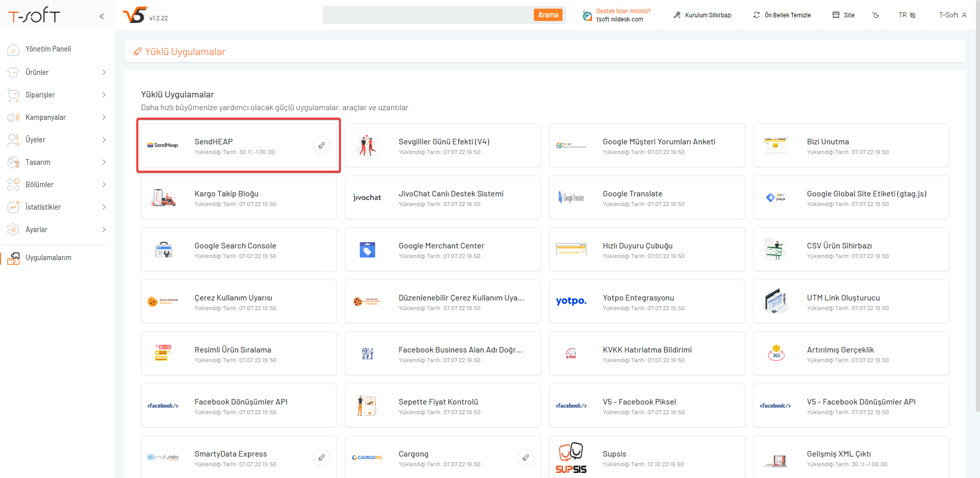Click the Yönetim Paneli sidebar icon
Image resolution: width=980 pixels, height=478 pixels.
pyautogui.click(x=13, y=49)
